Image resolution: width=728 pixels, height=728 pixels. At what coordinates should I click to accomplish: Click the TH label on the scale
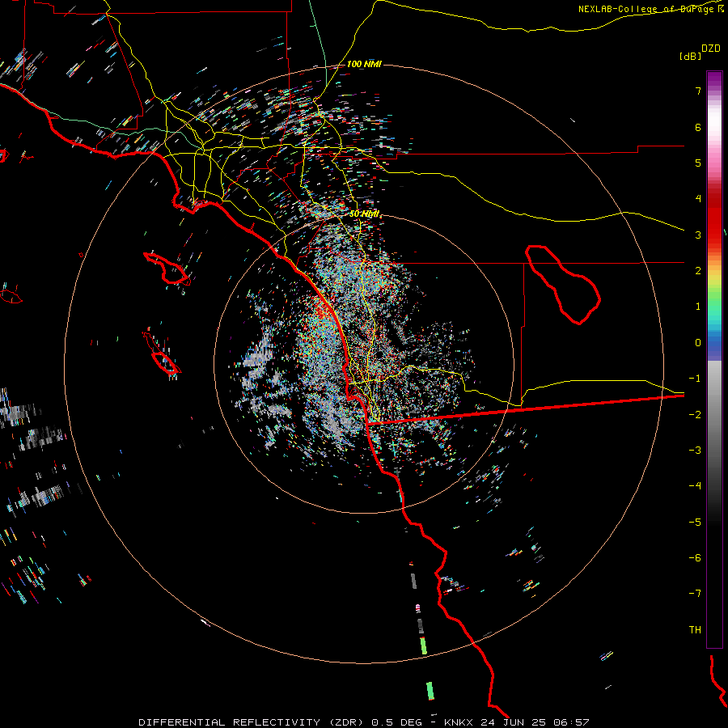coord(695,630)
